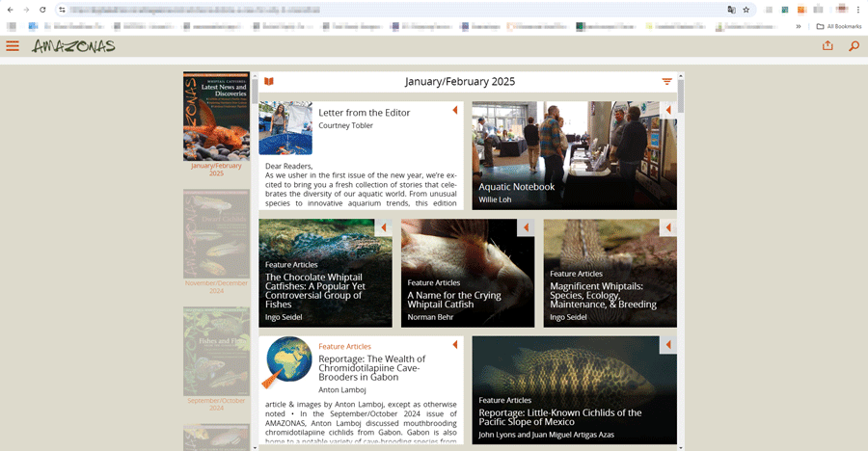Expand the Crying Whiptail Catfish card arrow
This screenshot has height=451, width=868.
click(526, 227)
